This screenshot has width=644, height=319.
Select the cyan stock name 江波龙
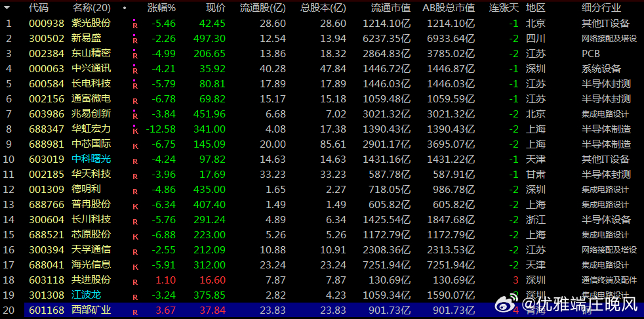[87, 295]
